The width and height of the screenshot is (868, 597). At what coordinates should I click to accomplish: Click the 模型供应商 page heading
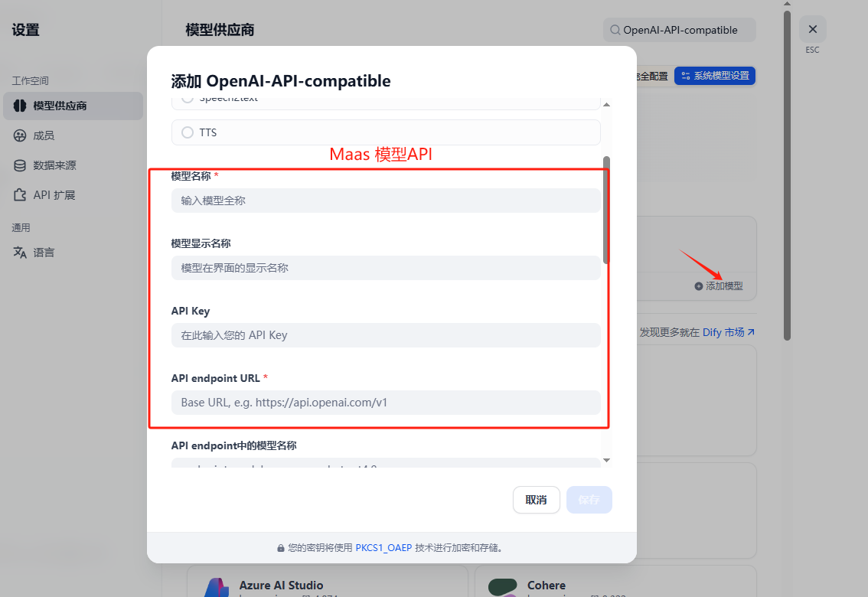coord(220,30)
